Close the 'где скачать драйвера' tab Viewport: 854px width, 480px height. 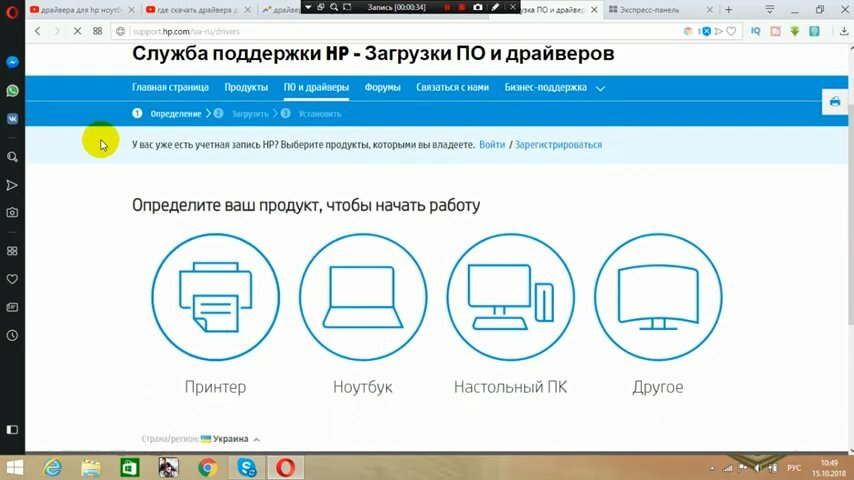pos(248,10)
